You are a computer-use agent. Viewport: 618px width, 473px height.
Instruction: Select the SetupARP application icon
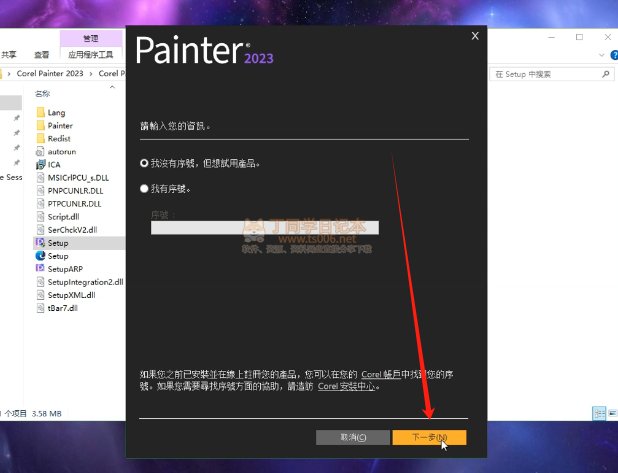tap(41, 269)
